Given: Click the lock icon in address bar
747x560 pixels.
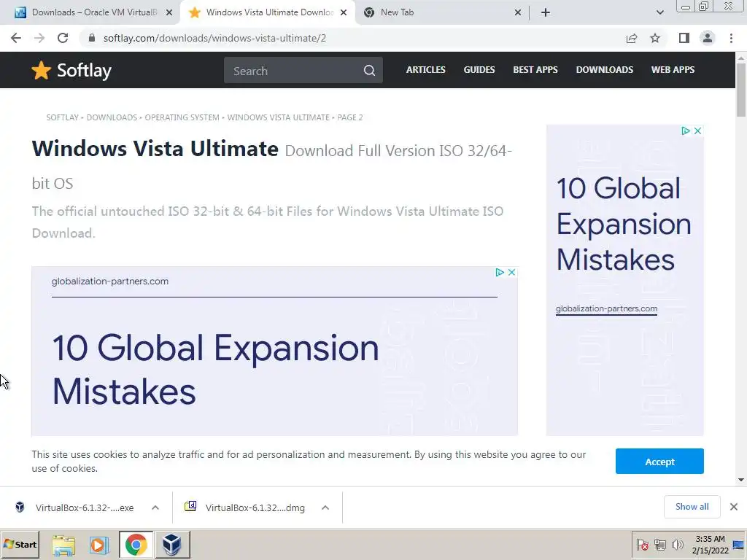Looking at the screenshot, I should tap(91, 38).
